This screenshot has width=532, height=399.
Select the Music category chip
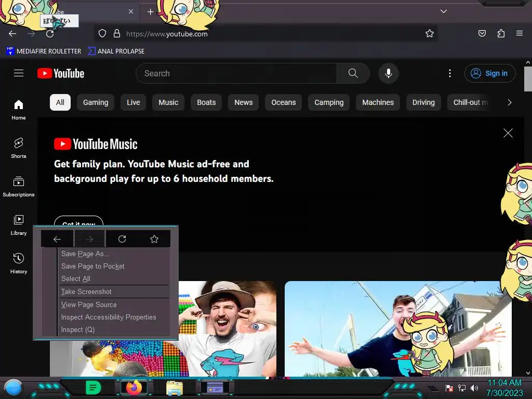point(168,102)
